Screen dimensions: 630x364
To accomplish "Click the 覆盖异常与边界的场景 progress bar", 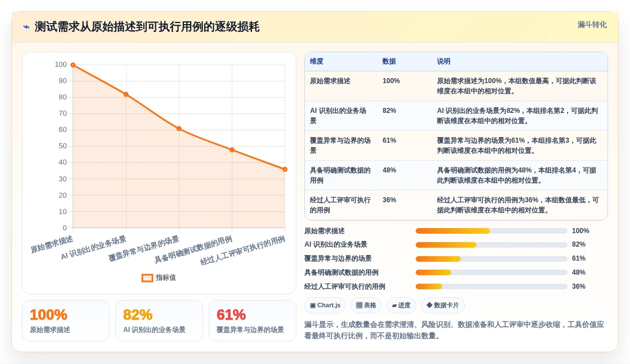I will (x=492, y=259).
